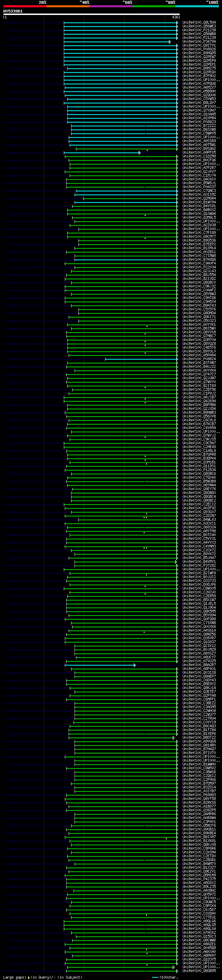
Task: Click the green ~80% identity scale segment
Action: click(154, 6)
